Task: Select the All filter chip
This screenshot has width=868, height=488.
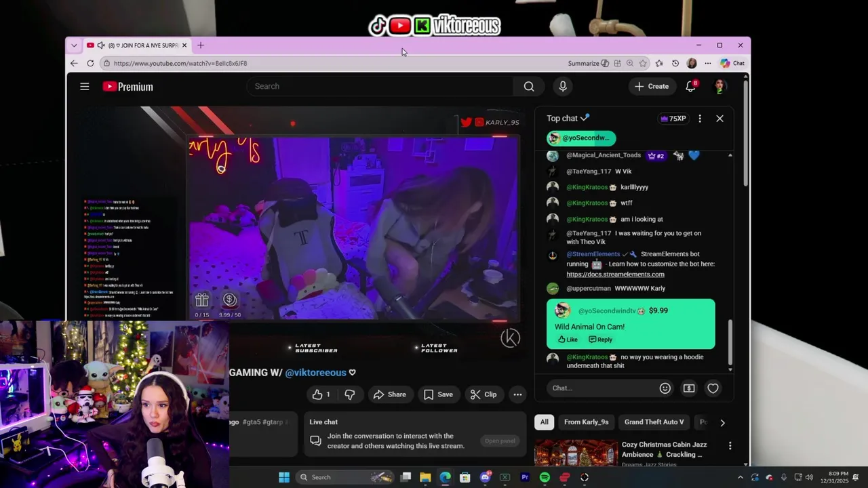Action: tap(544, 422)
